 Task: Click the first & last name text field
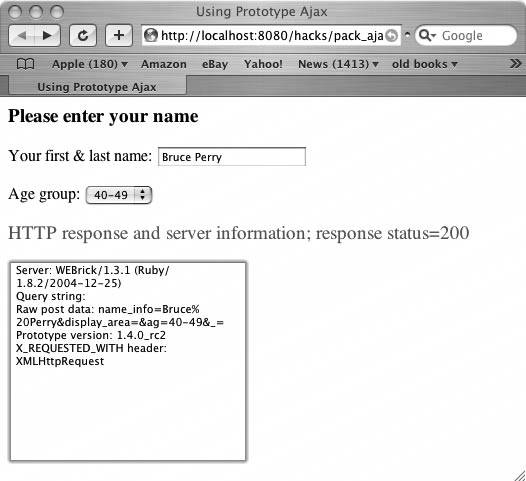coord(232,157)
